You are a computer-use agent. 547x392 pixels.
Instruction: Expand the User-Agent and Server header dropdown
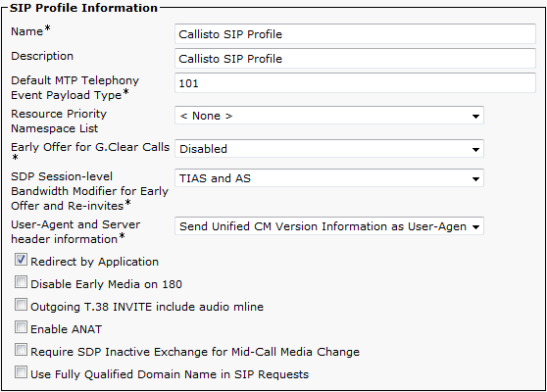tap(329, 226)
